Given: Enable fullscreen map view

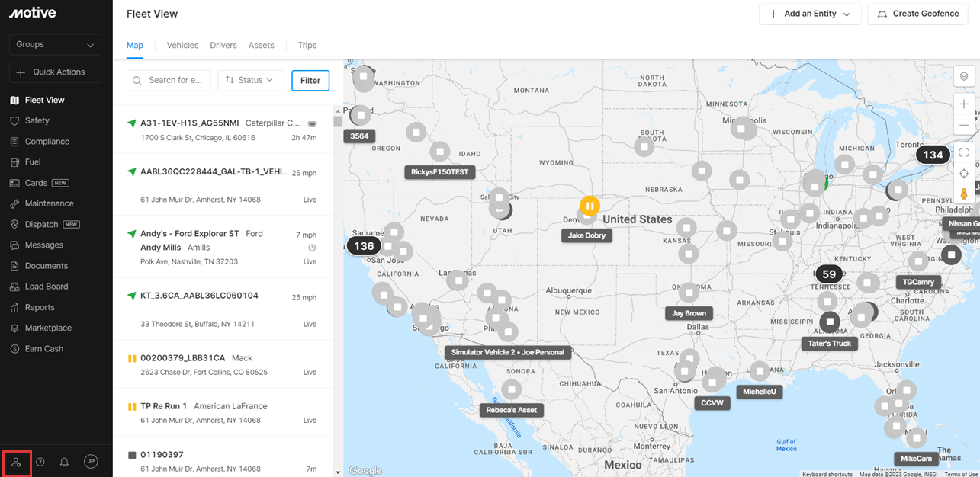Looking at the screenshot, I should pos(964,152).
